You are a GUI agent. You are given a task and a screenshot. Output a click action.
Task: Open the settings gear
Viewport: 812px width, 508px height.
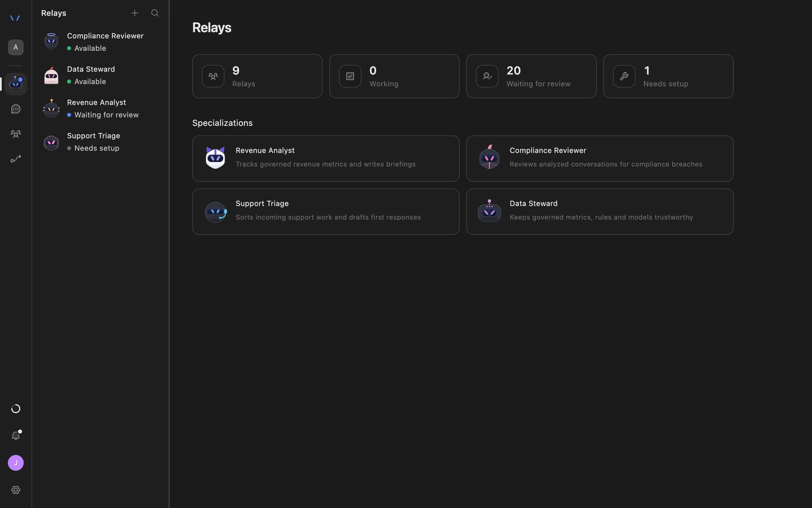[x=16, y=490]
